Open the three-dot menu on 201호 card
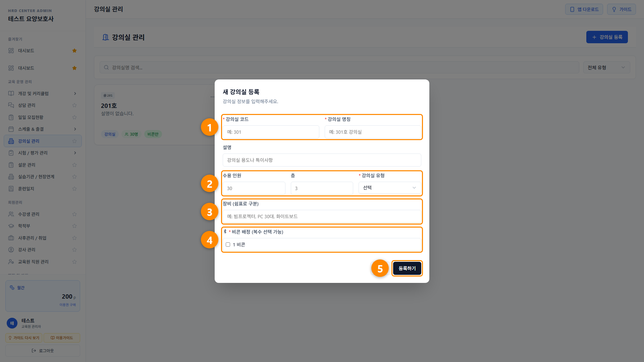644x362 pixels. (212, 97)
